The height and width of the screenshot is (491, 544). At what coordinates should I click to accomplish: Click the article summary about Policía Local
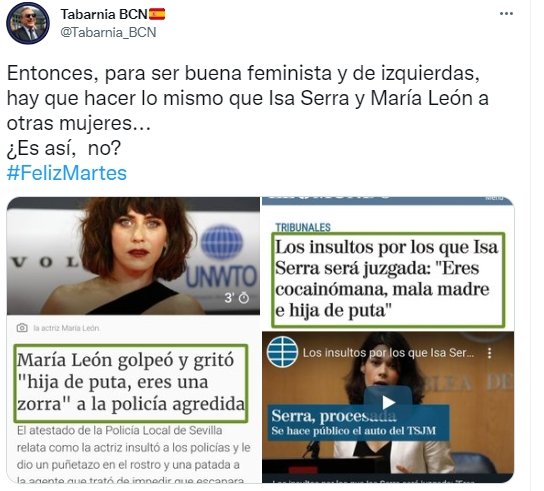click(x=134, y=456)
